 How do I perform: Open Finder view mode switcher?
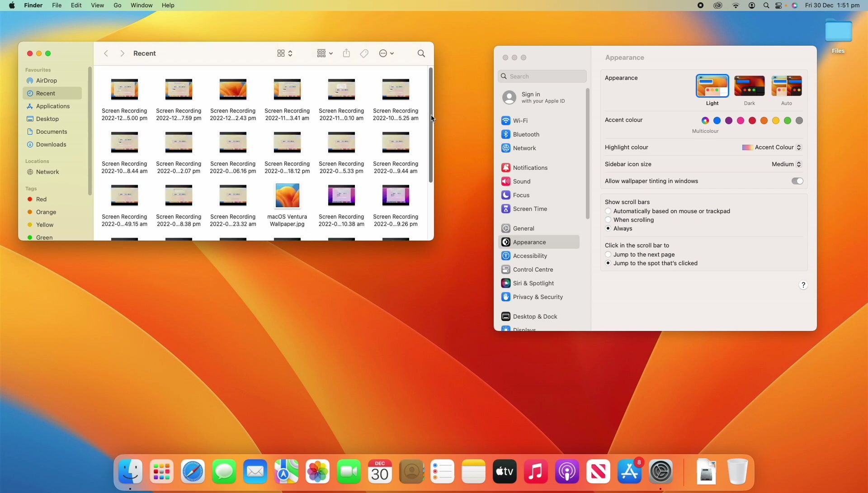point(285,53)
